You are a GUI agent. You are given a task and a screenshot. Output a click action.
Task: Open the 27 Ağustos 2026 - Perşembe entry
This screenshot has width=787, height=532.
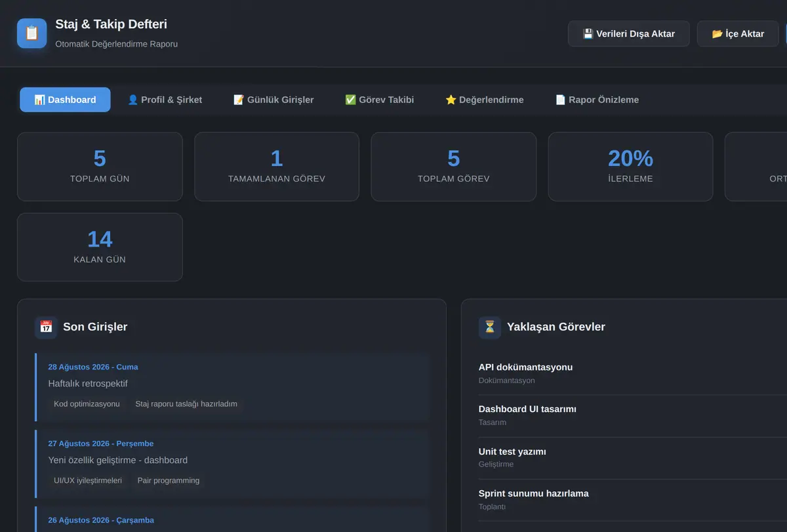[232, 464]
